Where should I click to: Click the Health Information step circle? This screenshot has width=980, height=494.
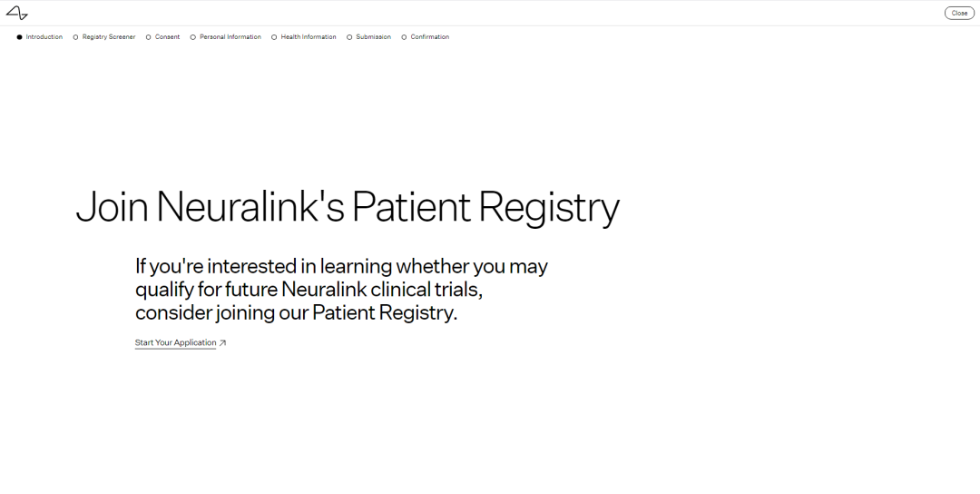274,37
